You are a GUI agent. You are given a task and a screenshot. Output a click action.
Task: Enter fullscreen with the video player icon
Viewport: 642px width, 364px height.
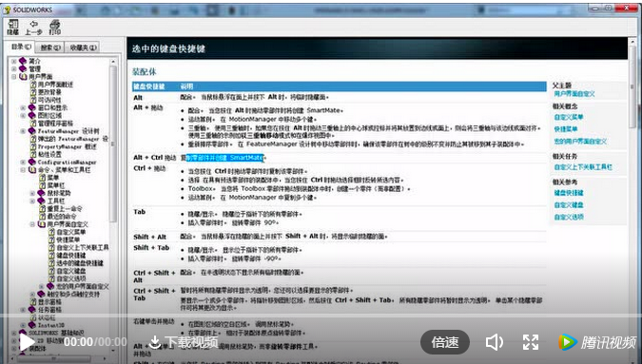[x=531, y=342]
